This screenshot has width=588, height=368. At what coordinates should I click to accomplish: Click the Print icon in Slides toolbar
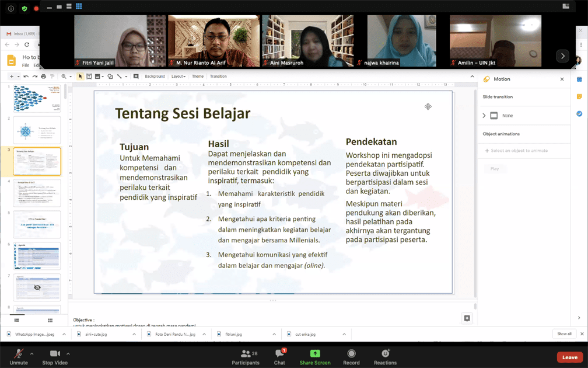tap(44, 77)
